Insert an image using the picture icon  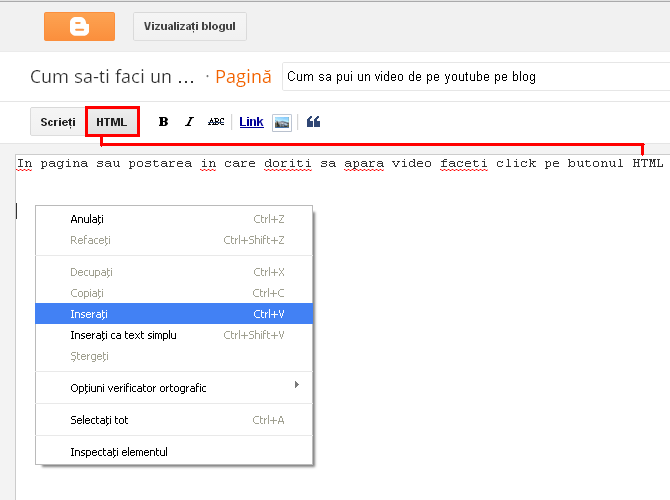click(x=282, y=123)
